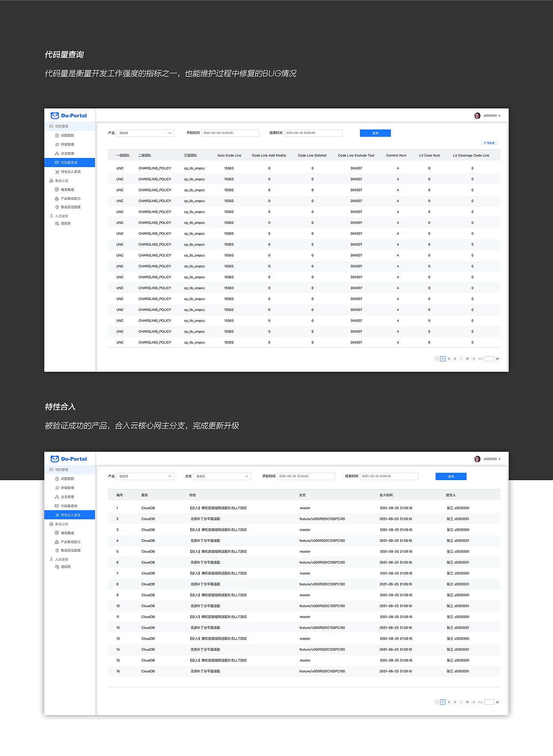Image resolution: width=553 pixels, height=756 pixels.
Task: Click the blue 查询 button in the bottom panel
Action: click(451, 476)
